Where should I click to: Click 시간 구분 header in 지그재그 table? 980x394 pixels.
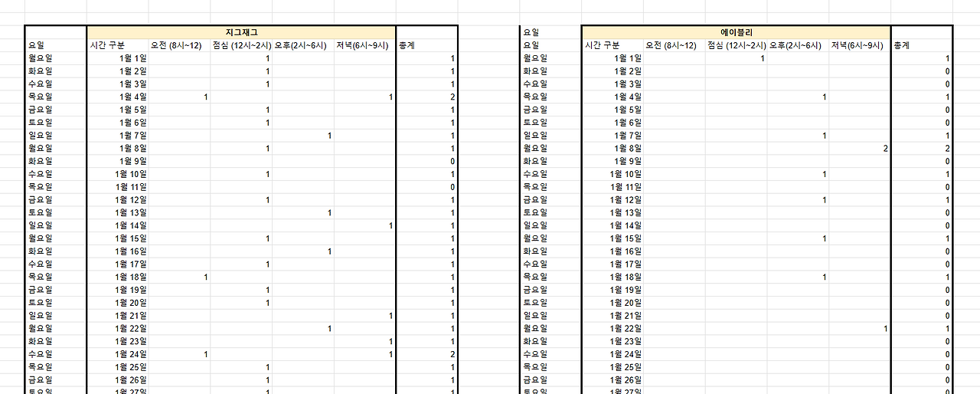point(108,45)
